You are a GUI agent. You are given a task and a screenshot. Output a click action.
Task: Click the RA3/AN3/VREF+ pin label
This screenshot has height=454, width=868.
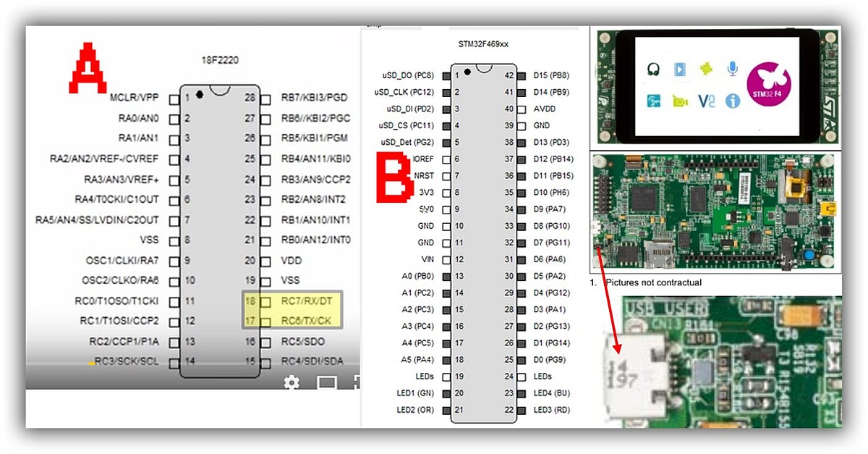pyautogui.click(x=121, y=179)
